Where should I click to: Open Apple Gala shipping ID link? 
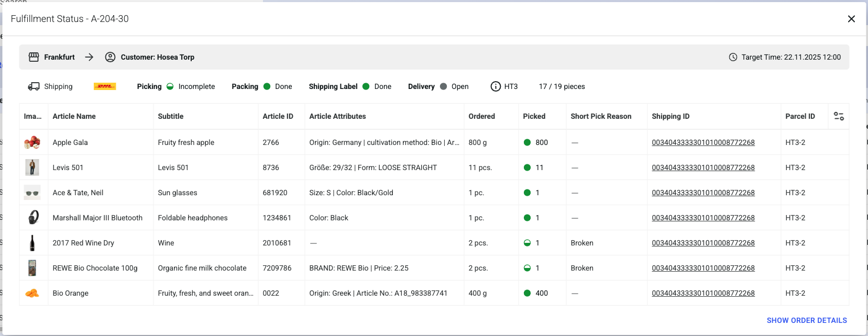coord(703,142)
